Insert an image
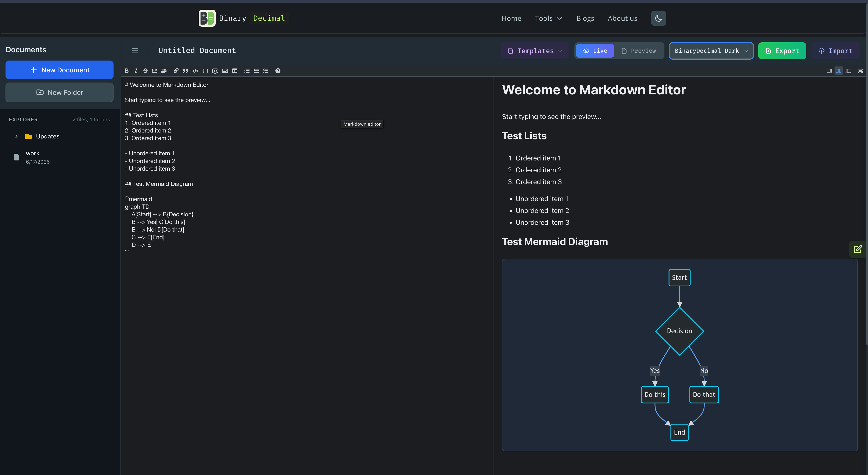This screenshot has width=868, height=475. click(225, 71)
